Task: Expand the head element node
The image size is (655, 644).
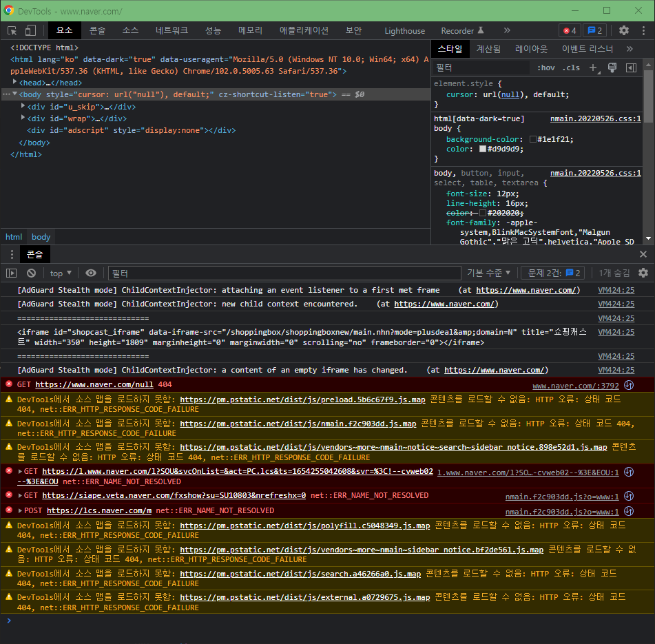Action: point(14,82)
